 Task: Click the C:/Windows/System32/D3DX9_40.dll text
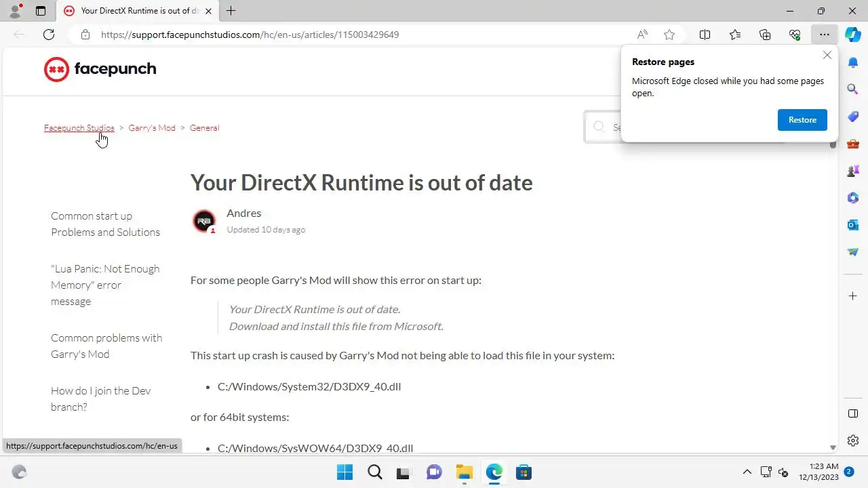(x=309, y=386)
